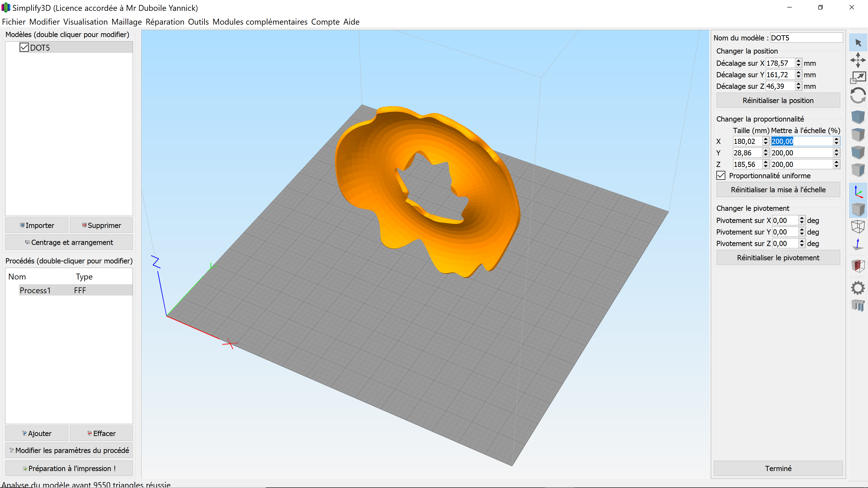868x488 pixels.
Task: Launch Préparation à l'impression
Action: pyautogui.click(x=69, y=468)
